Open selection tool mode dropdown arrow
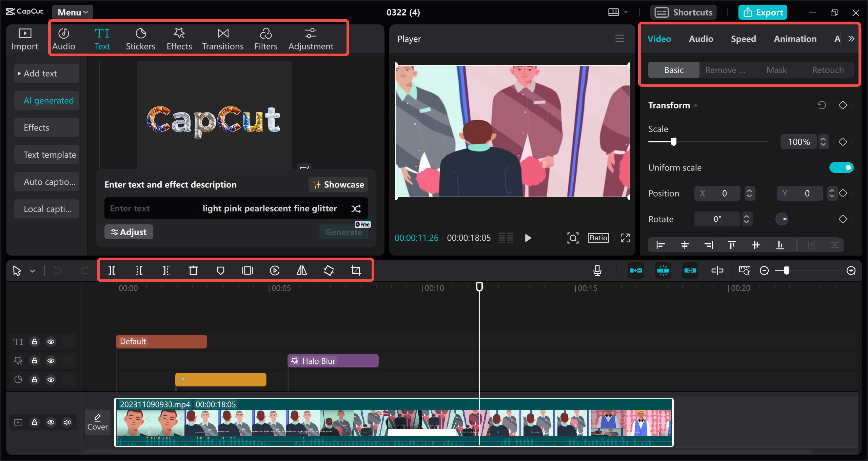Viewport: 868px width, 461px height. point(33,271)
